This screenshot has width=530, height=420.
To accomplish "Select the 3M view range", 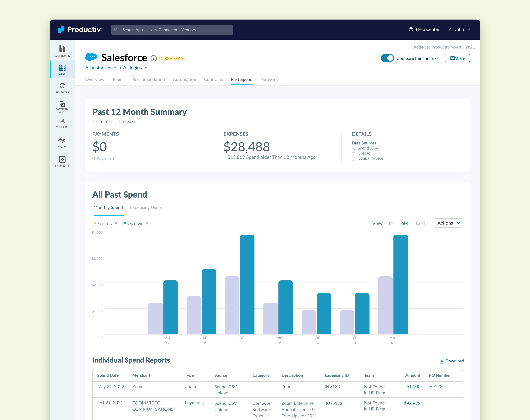I will 391,223.
